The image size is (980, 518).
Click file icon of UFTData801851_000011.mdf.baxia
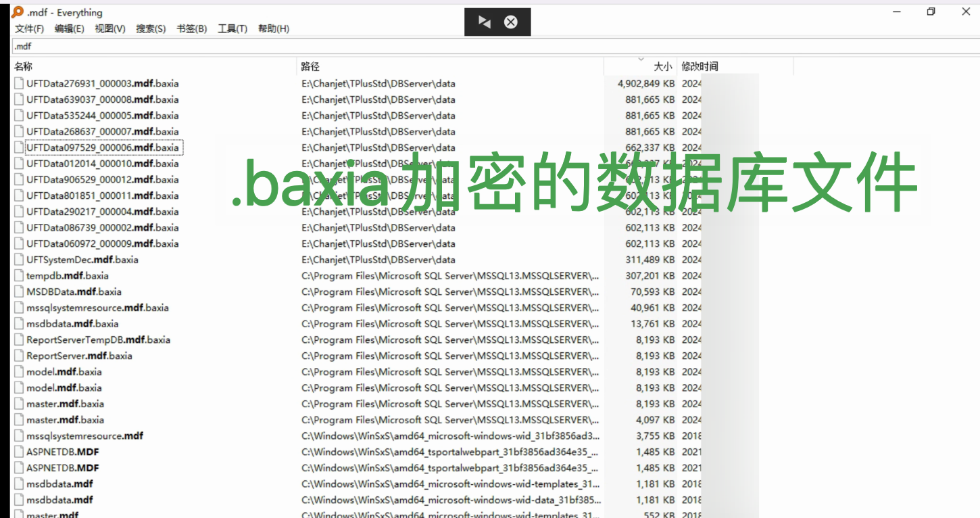19,195
